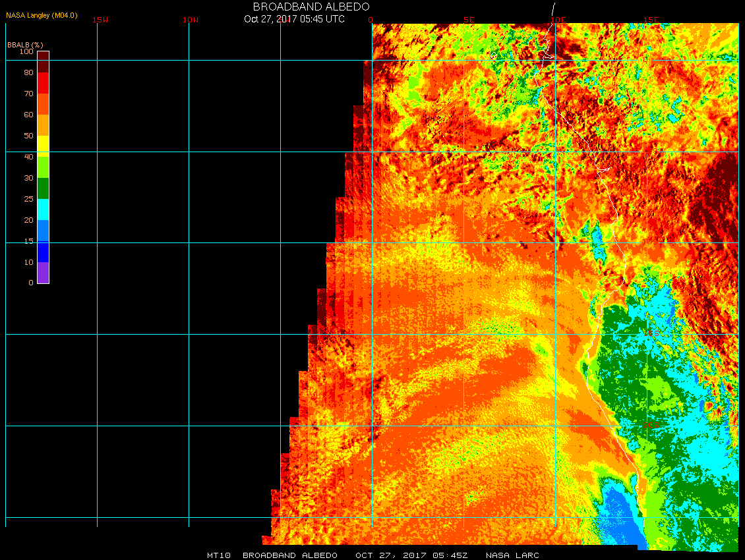The height and width of the screenshot is (560, 745).
Task: Click the 5E longitude label
Action: point(469,20)
